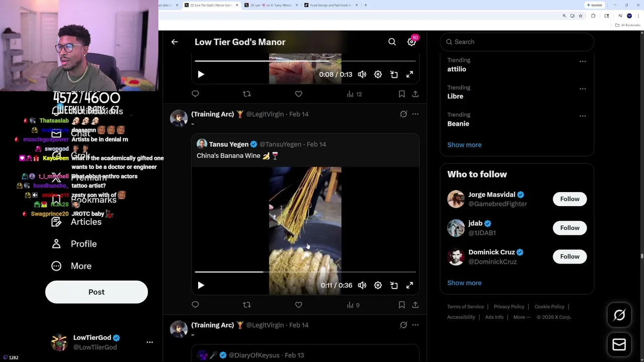Open account options dots next to LowTierGod

[x=149, y=342]
